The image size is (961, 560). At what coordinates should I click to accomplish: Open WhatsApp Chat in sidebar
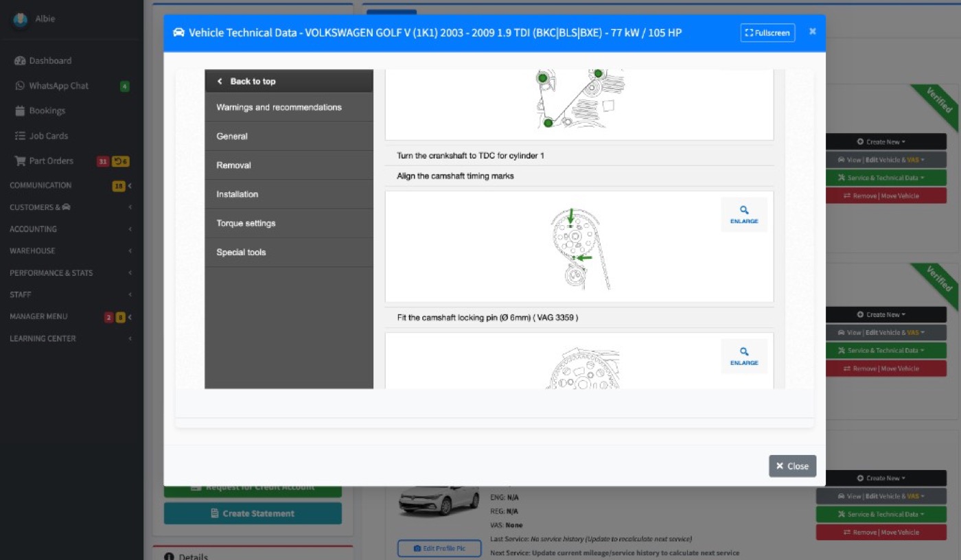point(58,86)
